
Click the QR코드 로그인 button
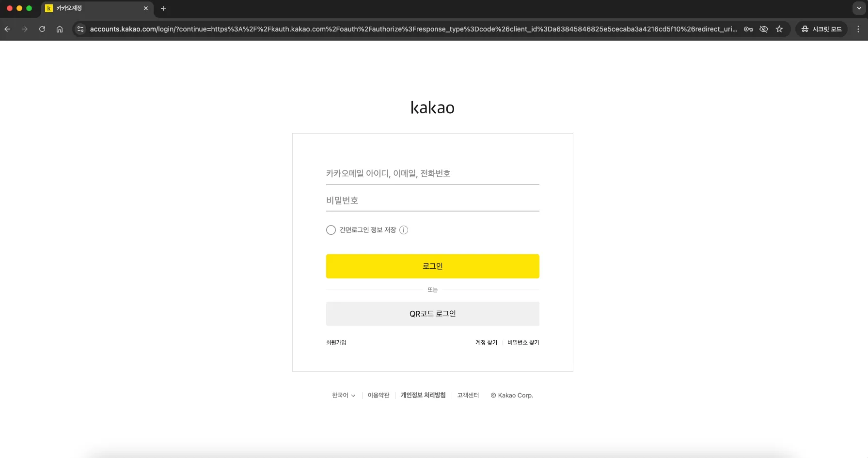(433, 314)
